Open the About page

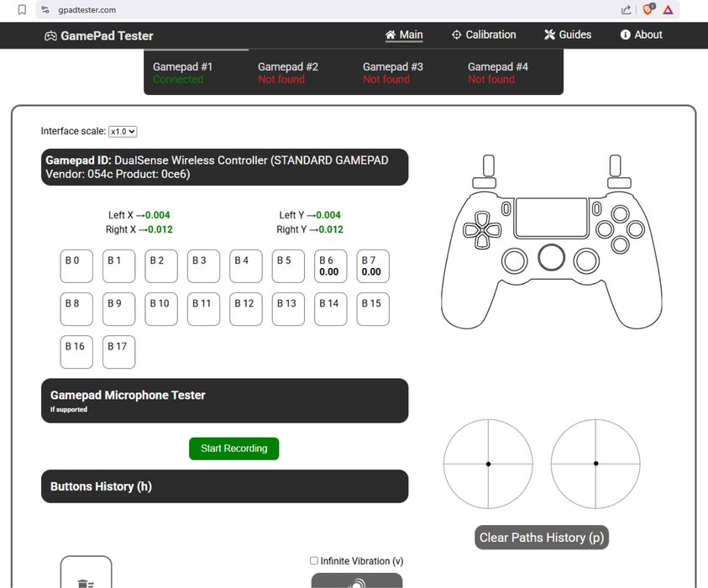click(x=641, y=34)
